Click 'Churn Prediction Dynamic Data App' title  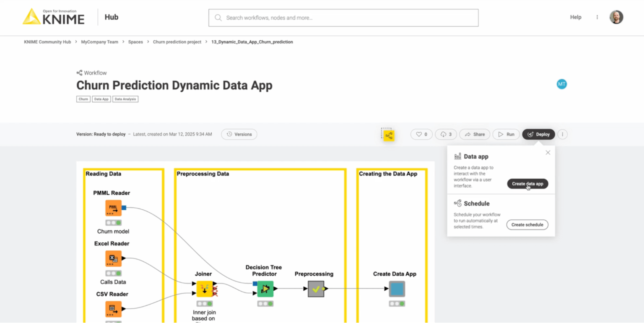[x=174, y=85]
